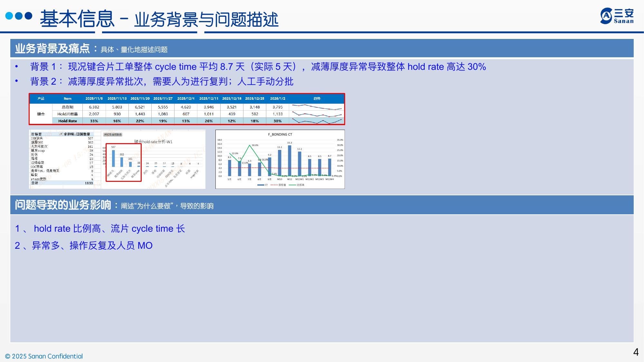Image resolution: width=644 pixels, height=362 pixels.
Task: Click the 2025/11/6 column header
Action: (x=94, y=98)
